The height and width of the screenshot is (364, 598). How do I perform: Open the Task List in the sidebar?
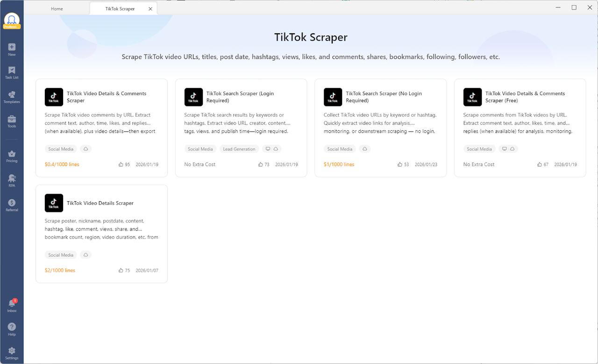click(x=11, y=72)
